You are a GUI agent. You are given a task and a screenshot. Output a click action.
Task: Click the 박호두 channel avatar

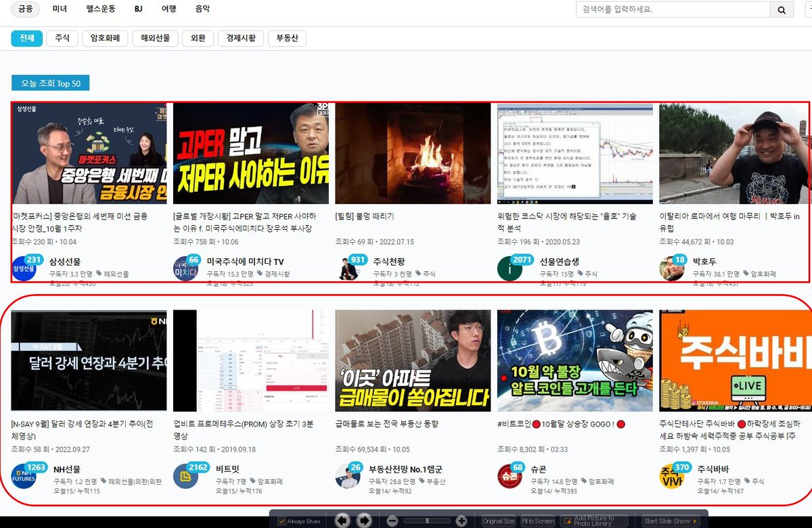(x=672, y=268)
